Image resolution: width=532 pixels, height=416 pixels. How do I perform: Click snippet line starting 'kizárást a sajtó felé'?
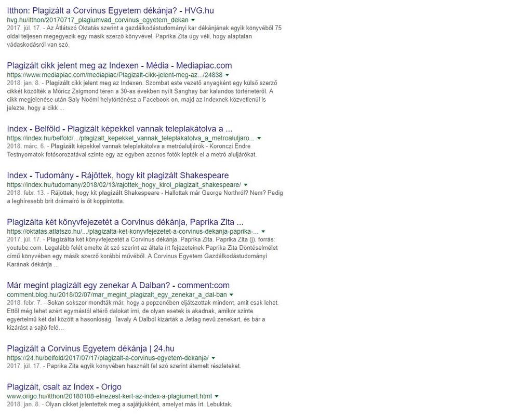pyautogui.click(x=35, y=328)
